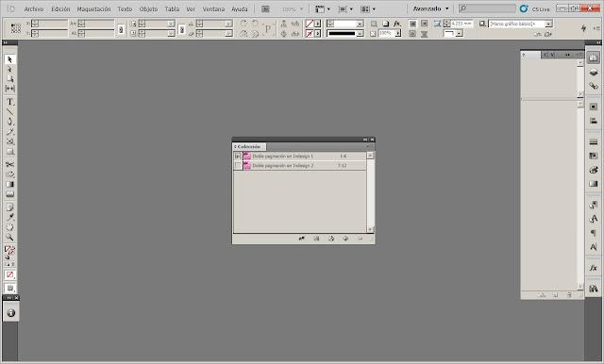This screenshot has height=364, width=604.
Task: Select the Free Transform tool
Action: [10, 174]
